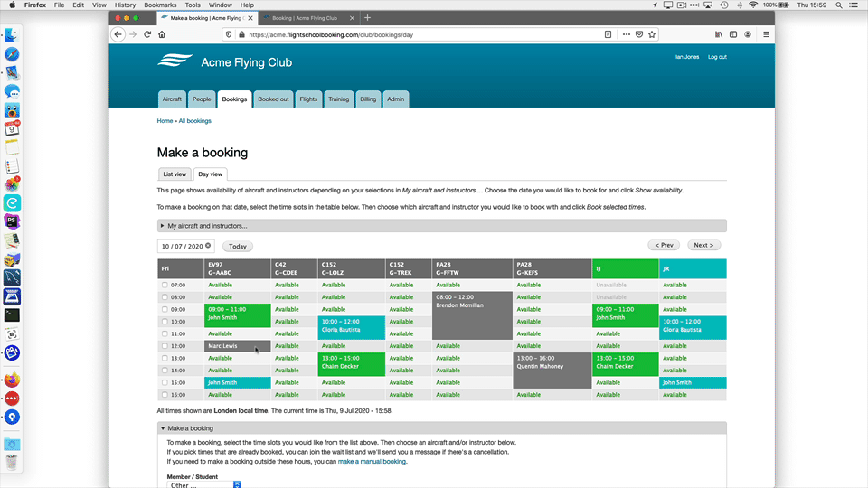Viewport: 868px width, 488px height.
Task: Open Brendon Mcmillan 08:00 - 12:00 booking
Action: tap(472, 315)
